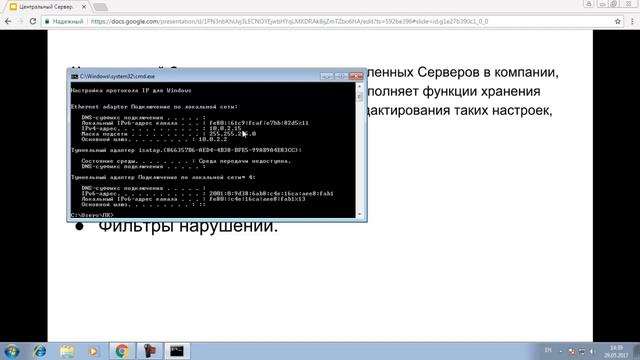Click the volume speaker tray icon

click(591, 351)
